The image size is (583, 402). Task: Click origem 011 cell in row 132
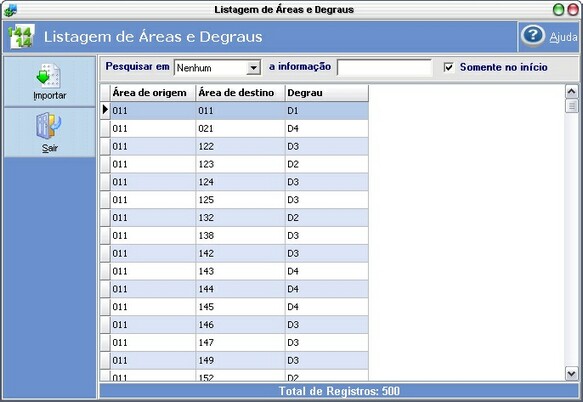point(153,218)
